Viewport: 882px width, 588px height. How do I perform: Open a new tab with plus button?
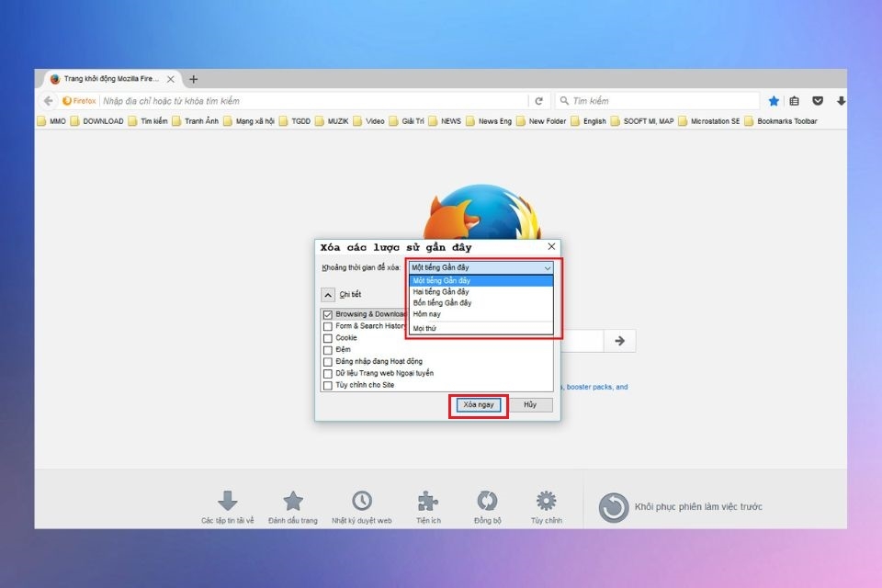[194, 79]
